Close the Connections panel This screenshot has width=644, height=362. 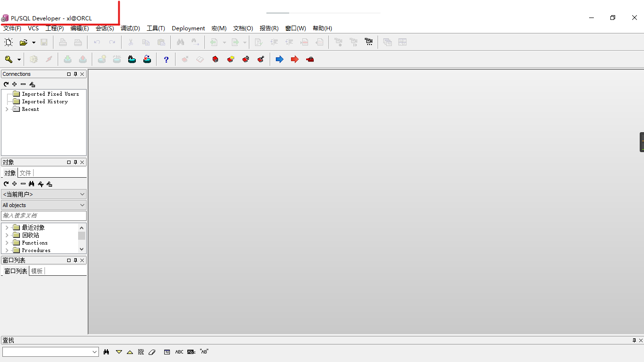click(82, 74)
